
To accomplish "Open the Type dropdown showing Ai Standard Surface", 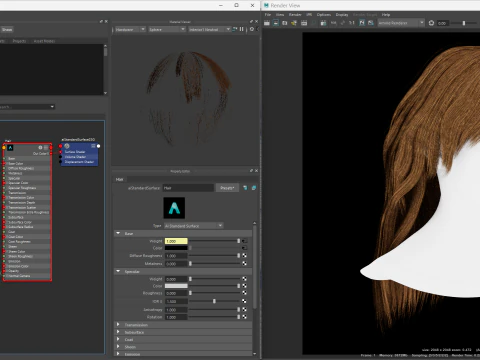I will point(193,226).
